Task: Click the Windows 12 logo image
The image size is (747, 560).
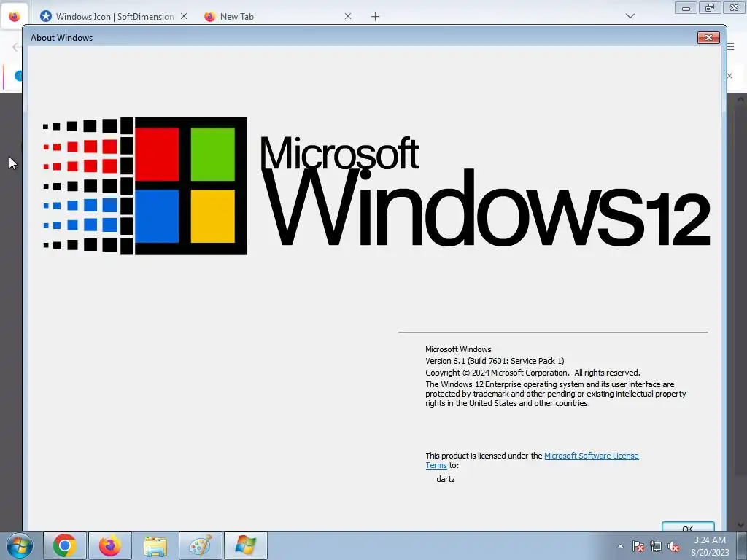Action: [x=376, y=186]
